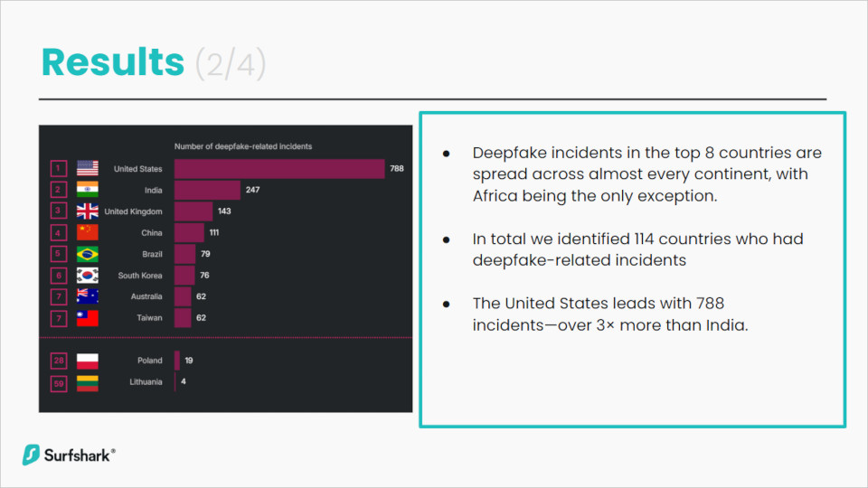Click the 'United Kingdom' country label
The image size is (868, 488).
click(x=134, y=211)
